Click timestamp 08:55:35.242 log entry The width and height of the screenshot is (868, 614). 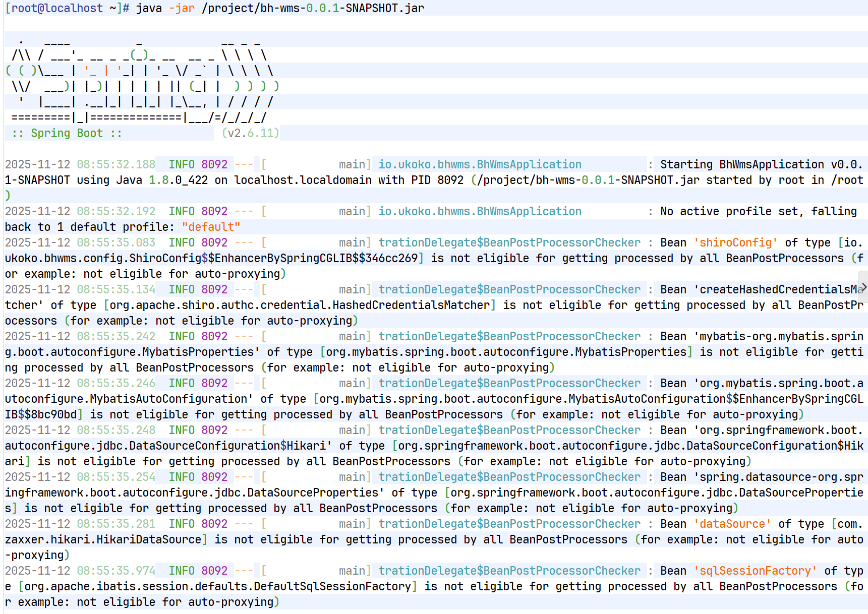[116, 336]
